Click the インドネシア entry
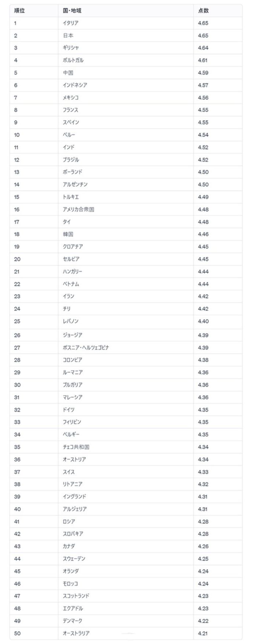The width and height of the screenshot is (253, 644). pos(75,85)
